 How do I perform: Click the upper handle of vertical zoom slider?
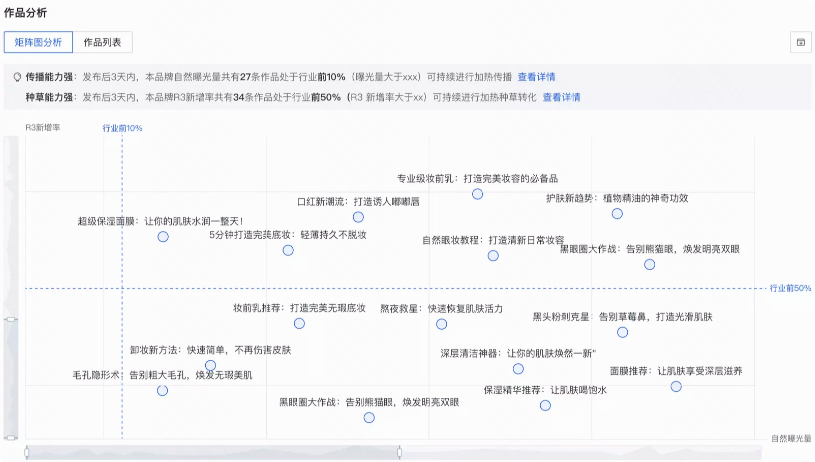point(11,319)
